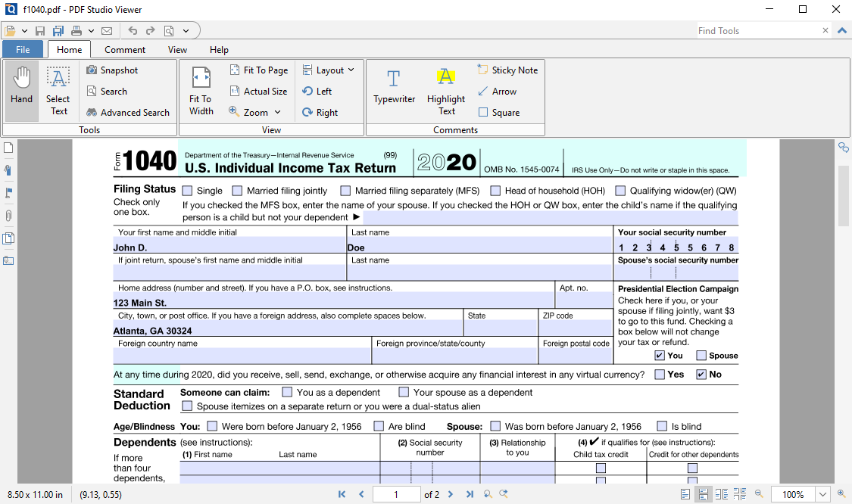Click the Email envelope icon
The height and width of the screenshot is (504, 852).
pos(107,31)
